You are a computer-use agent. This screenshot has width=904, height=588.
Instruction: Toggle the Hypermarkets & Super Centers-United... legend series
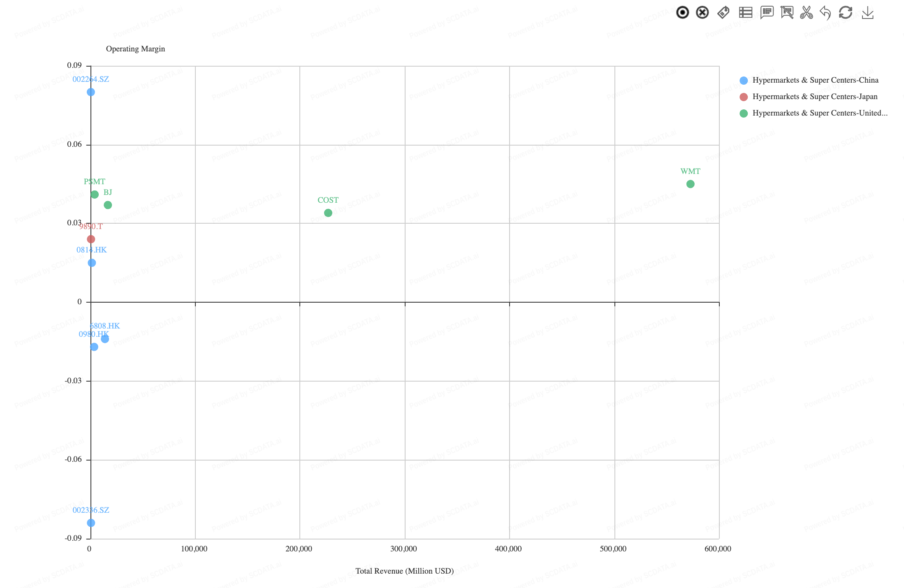(x=820, y=113)
